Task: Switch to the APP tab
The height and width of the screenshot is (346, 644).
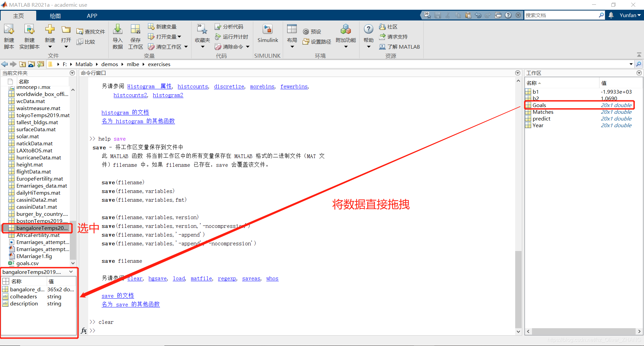Action: (92, 16)
